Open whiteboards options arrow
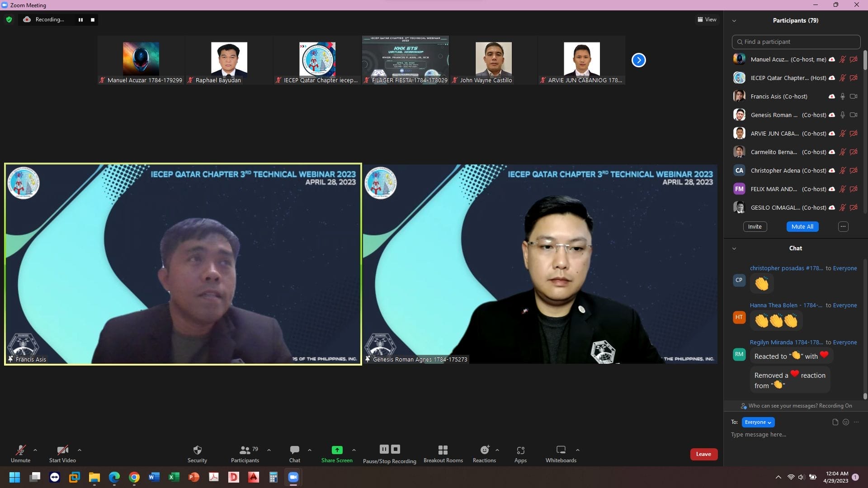Screen dimensions: 868x488 [x=578, y=450]
